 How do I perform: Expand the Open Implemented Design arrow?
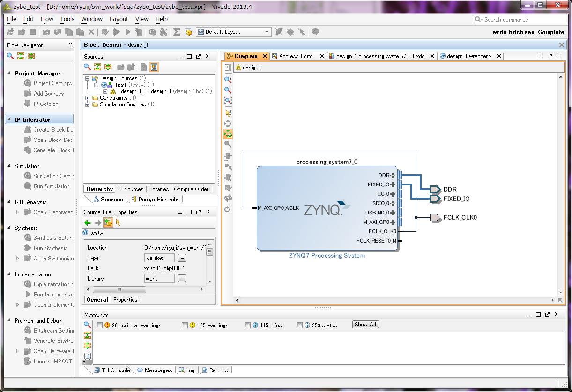(18, 305)
